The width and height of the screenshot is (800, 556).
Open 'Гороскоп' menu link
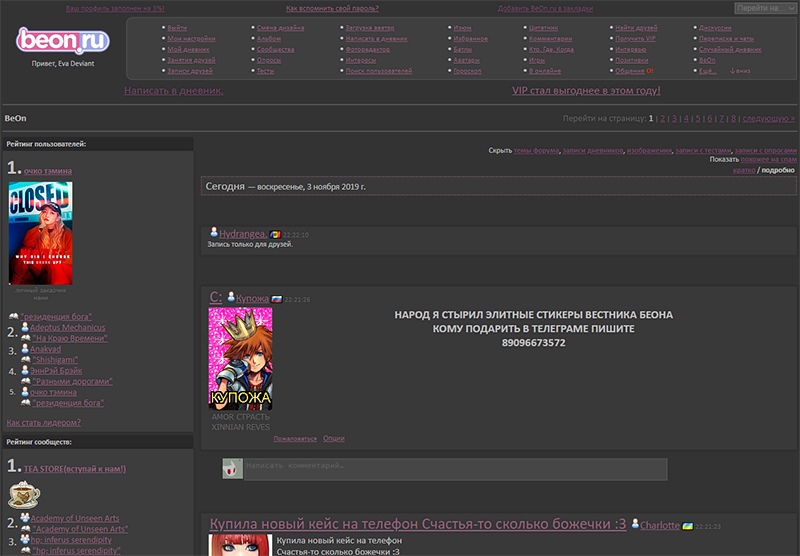tap(467, 71)
